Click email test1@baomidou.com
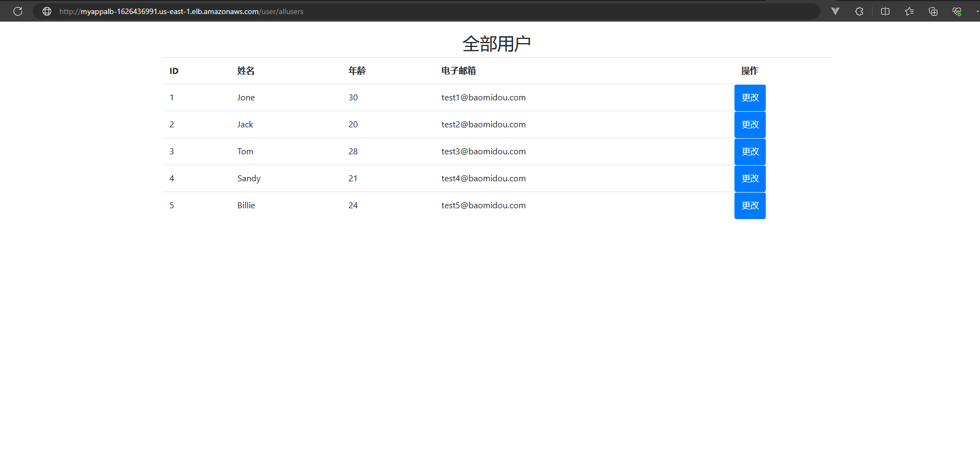 [x=484, y=98]
